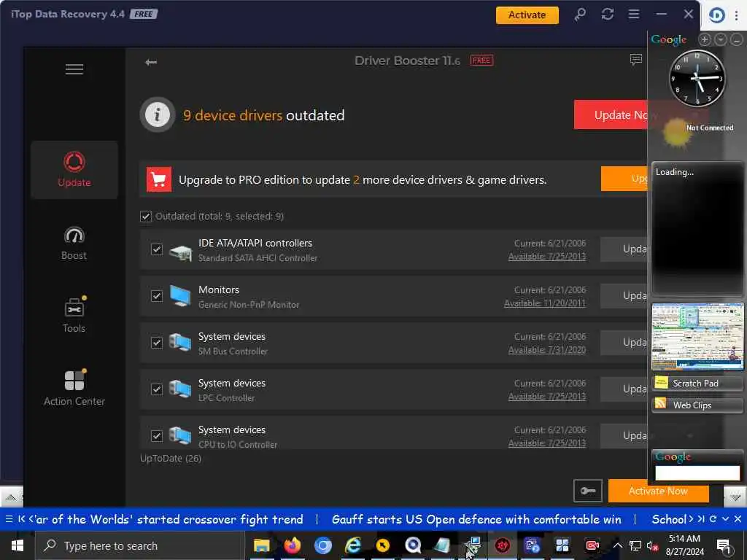Open Available 7/31/2020 link for SM Bus Controller

[x=547, y=350]
